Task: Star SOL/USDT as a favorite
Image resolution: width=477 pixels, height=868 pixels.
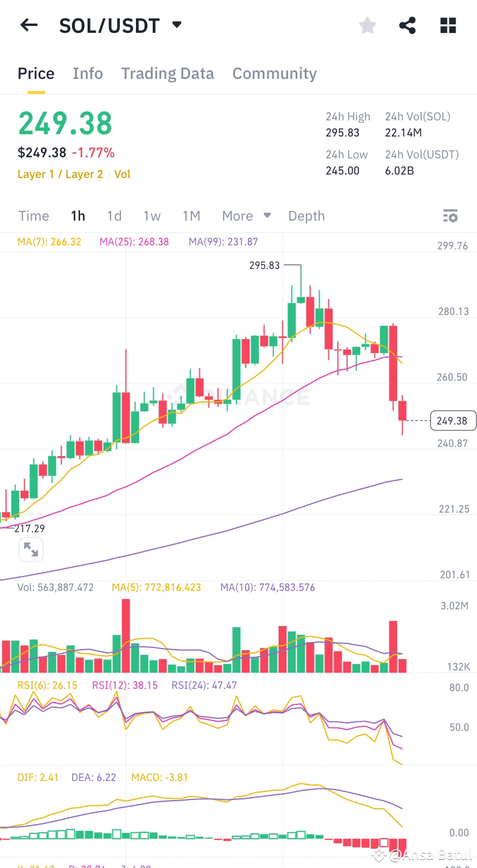Action: [x=367, y=25]
